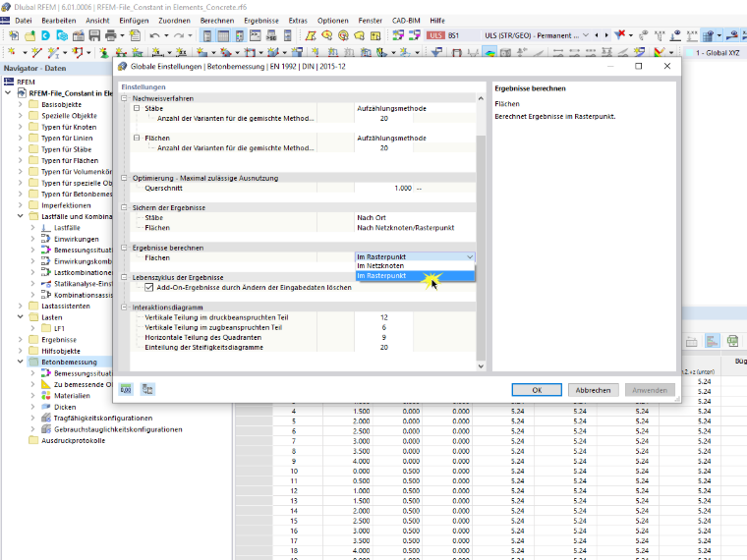Click the next load case arrow
The width and height of the screenshot is (747, 560).
606,35
